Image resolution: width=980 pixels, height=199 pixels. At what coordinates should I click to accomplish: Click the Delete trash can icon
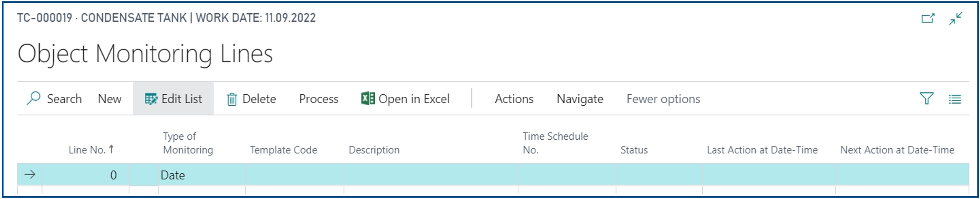(232, 99)
